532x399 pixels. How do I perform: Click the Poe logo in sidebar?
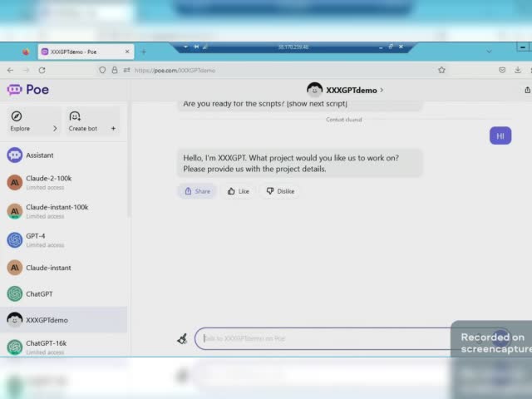click(28, 90)
